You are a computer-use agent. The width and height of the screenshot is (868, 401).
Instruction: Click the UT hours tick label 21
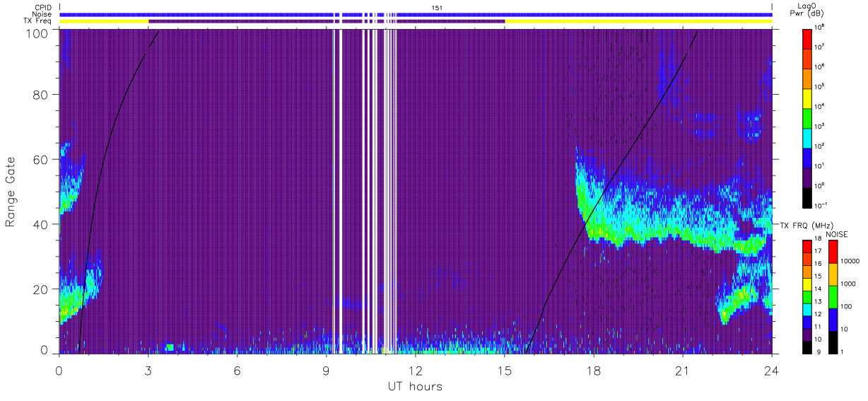682,369
